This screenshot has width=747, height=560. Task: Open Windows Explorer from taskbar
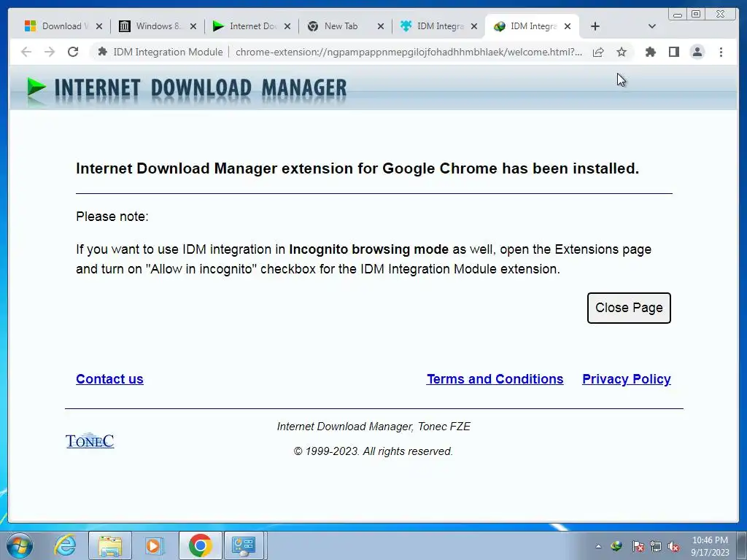click(110, 545)
